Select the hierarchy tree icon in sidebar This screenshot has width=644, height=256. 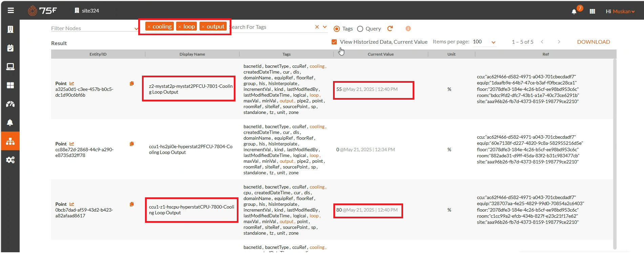point(10,141)
